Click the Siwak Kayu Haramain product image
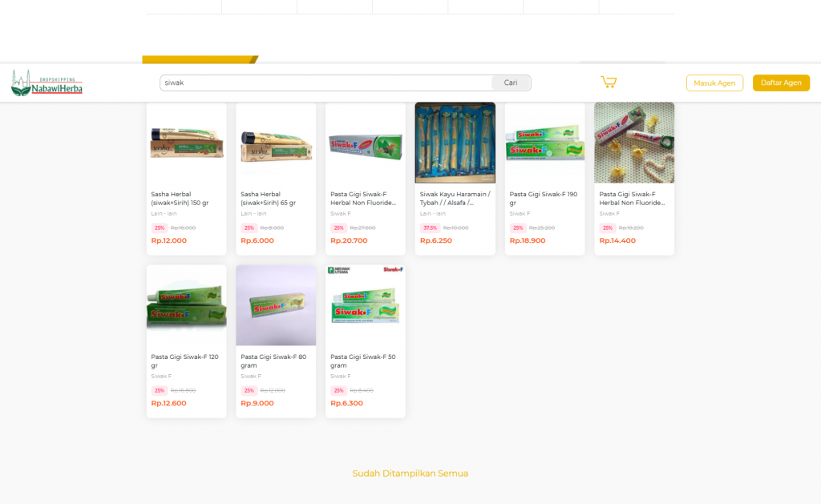The height and width of the screenshot is (504, 821). point(455,143)
